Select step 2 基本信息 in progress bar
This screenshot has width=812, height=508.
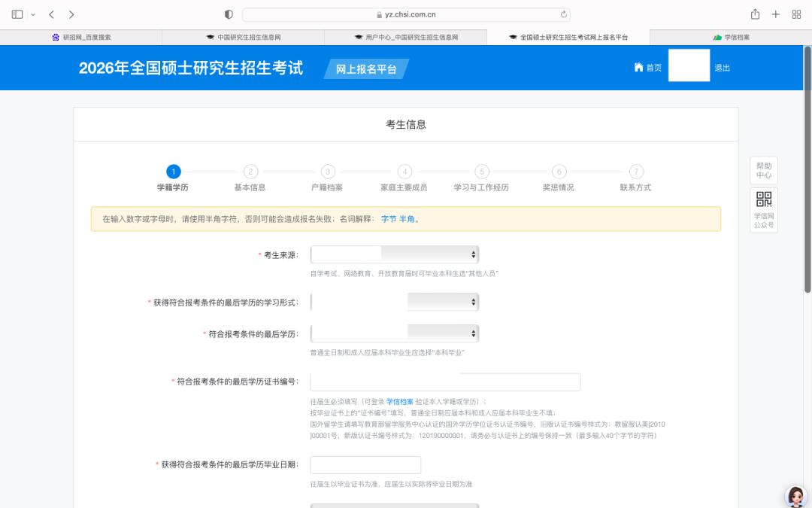click(250, 172)
